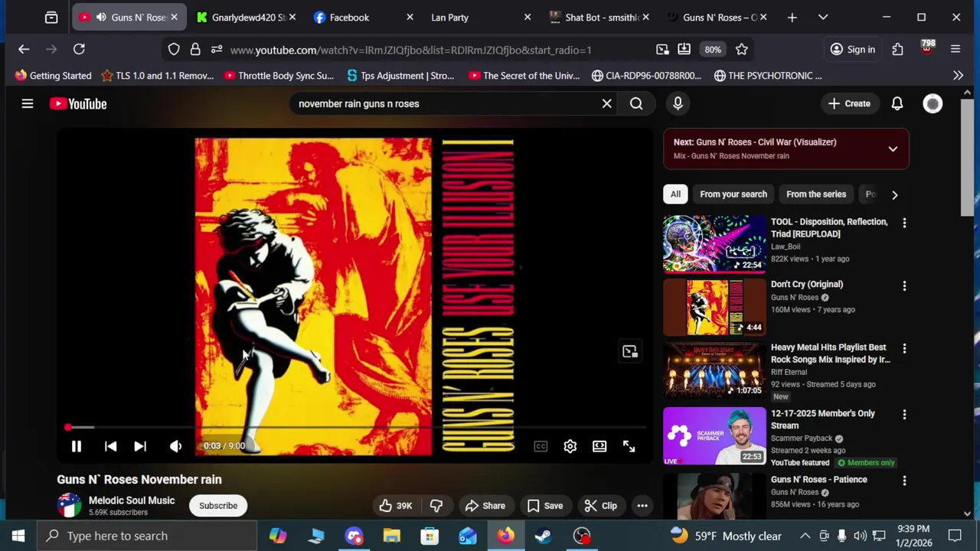Like the video thumbs up

click(396, 506)
